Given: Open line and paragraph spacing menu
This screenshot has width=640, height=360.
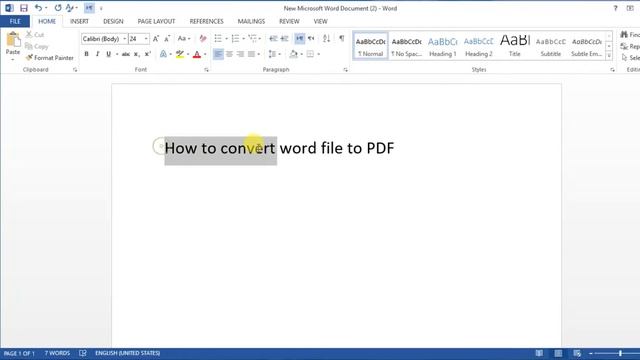Looking at the screenshot, I should click(274, 54).
